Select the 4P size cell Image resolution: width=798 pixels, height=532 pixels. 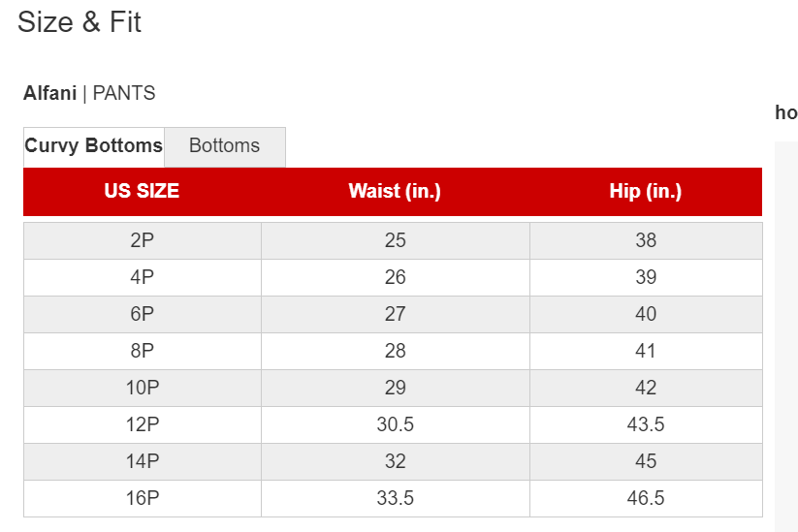[142, 278]
